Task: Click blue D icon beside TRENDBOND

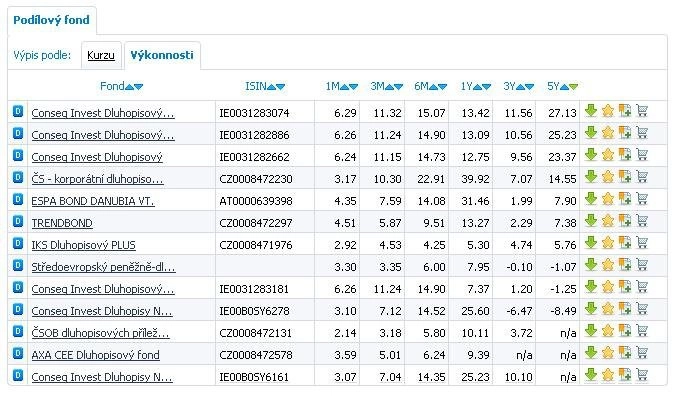Action: (18, 221)
